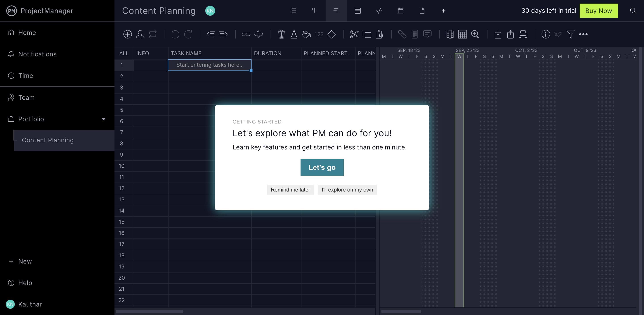Open the three-dots more options menu
Image resolution: width=644 pixels, height=315 pixels.
coord(583,34)
